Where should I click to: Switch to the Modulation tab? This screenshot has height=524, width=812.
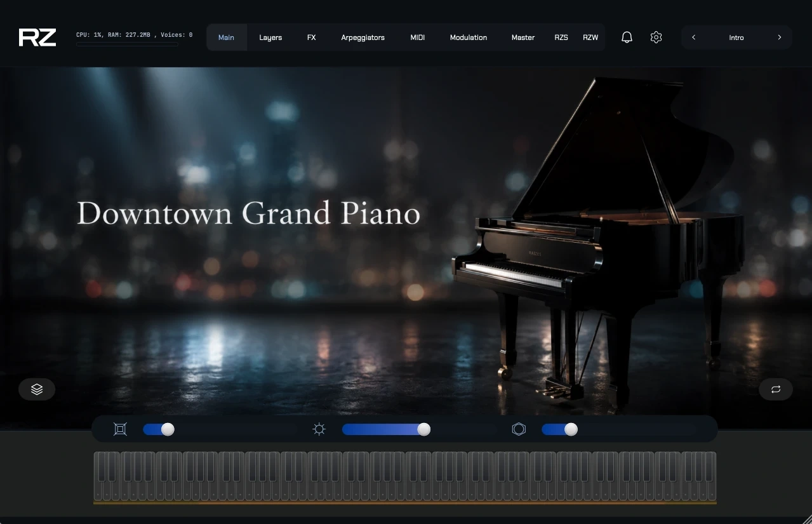pos(469,37)
